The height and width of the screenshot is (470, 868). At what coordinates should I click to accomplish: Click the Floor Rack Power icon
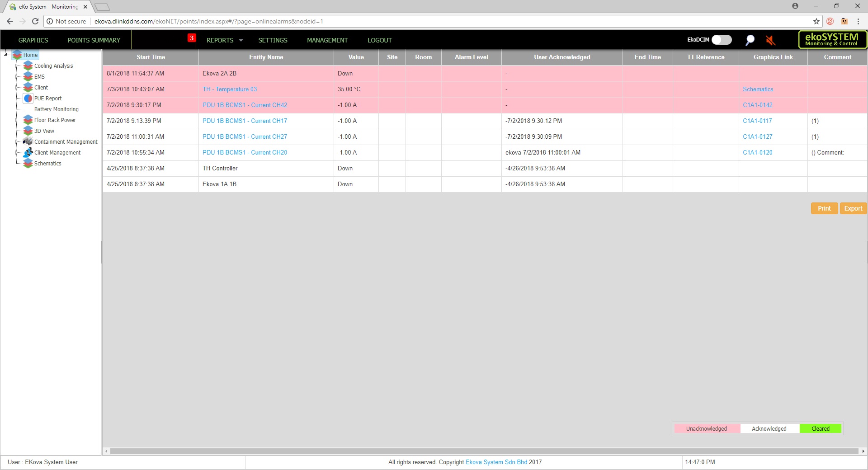(28, 120)
